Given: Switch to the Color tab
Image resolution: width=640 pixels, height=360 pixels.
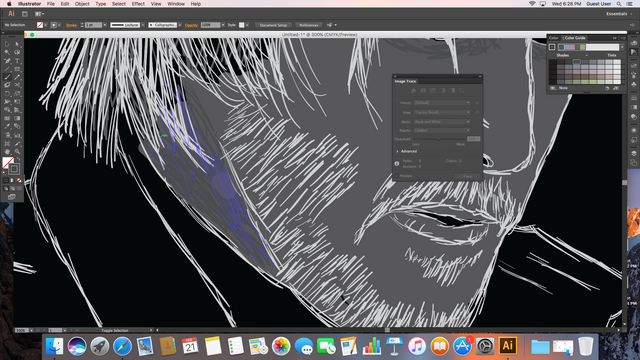Looking at the screenshot, I should (x=553, y=38).
